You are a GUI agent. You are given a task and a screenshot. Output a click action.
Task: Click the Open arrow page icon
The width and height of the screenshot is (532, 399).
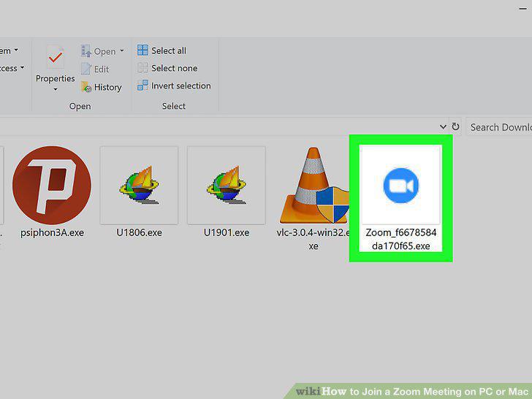point(86,51)
